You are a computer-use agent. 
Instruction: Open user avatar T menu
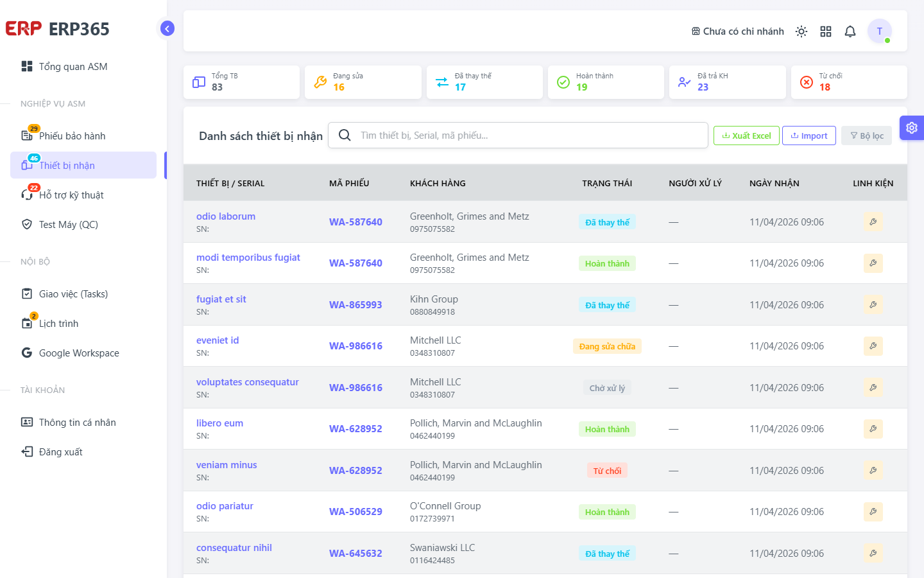point(880,31)
